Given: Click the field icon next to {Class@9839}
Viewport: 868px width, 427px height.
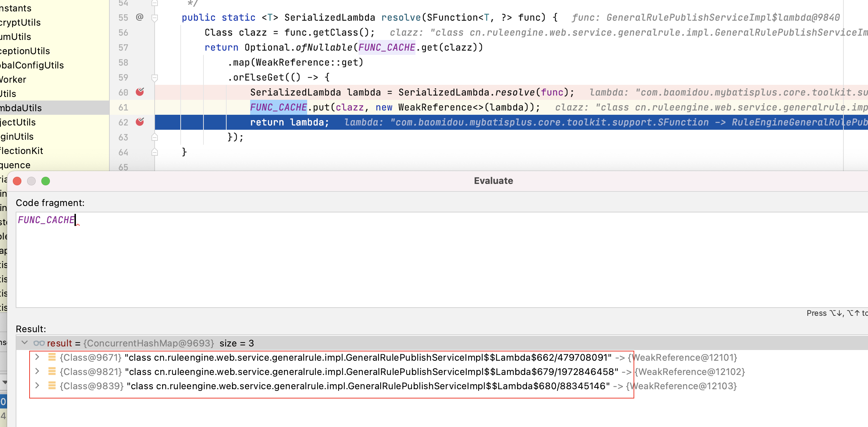Looking at the screenshot, I should pos(52,386).
